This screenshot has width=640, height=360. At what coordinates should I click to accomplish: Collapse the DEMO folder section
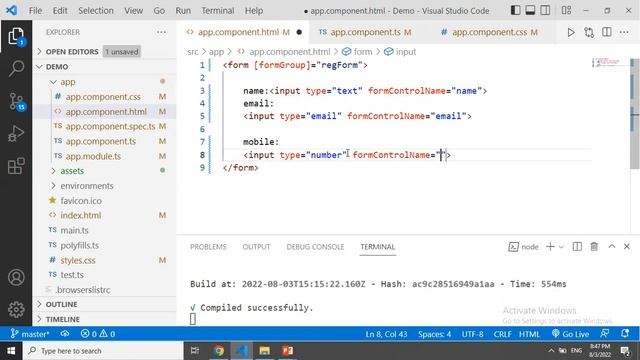(57, 67)
